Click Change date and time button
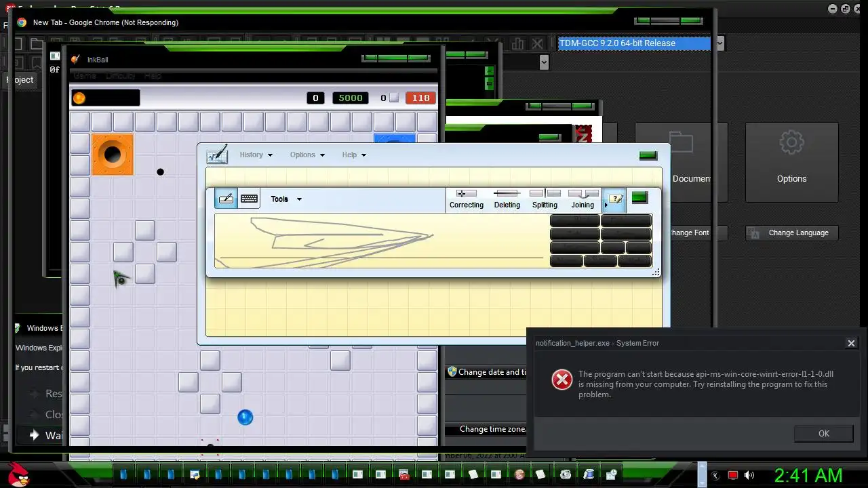The image size is (868, 488). click(x=486, y=372)
